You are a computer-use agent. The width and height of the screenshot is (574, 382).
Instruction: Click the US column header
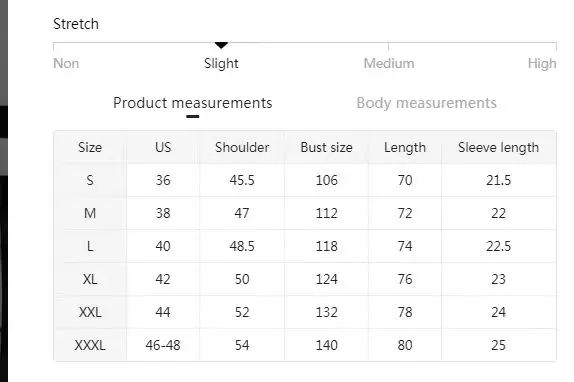tap(163, 147)
